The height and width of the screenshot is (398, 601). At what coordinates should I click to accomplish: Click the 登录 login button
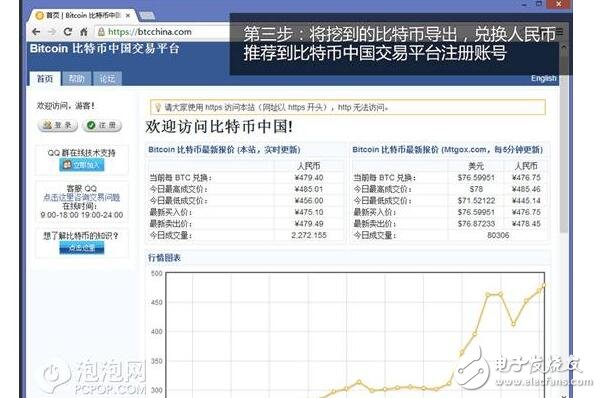coord(58,125)
